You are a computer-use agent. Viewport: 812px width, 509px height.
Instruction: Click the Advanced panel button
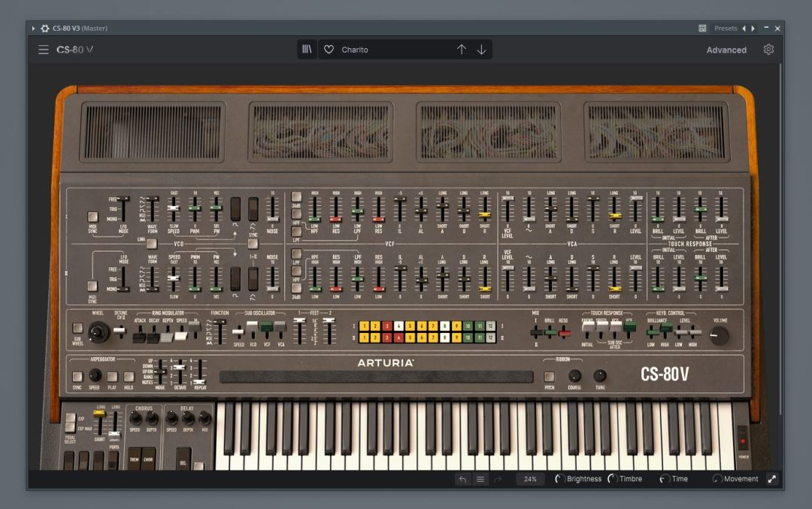coord(726,50)
